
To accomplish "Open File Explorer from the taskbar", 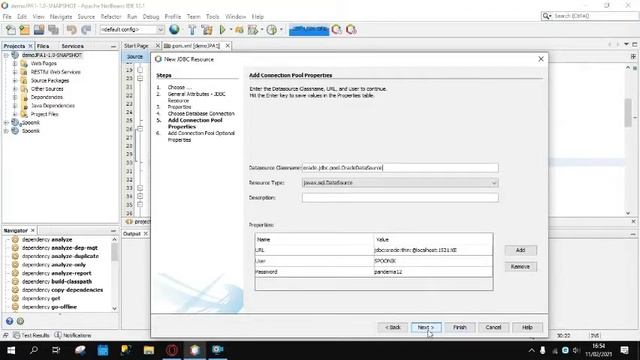I will [x=149, y=350].
